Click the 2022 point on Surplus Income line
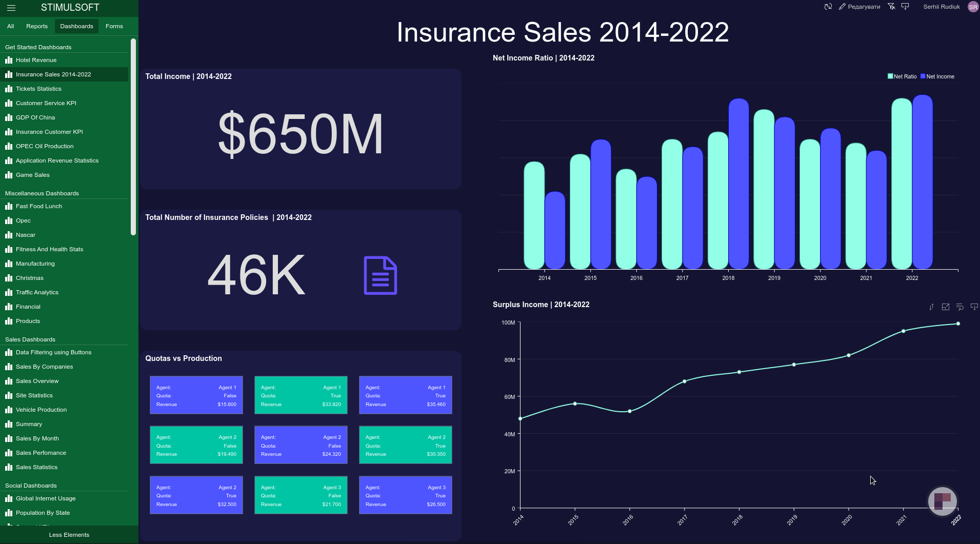 pyautogui.click(x=958, y=324)
